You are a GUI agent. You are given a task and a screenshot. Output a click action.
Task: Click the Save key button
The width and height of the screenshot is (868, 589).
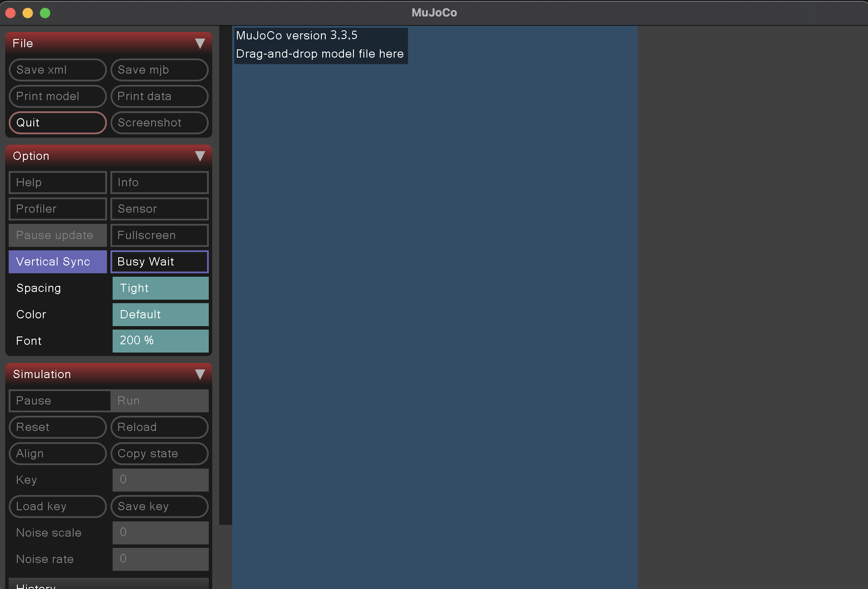(x=159, y=506)
